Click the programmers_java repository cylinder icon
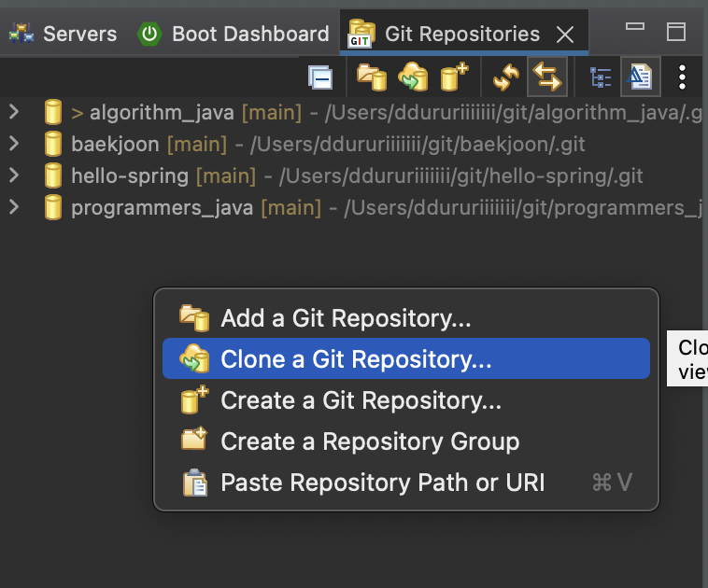 pos(53,207)
